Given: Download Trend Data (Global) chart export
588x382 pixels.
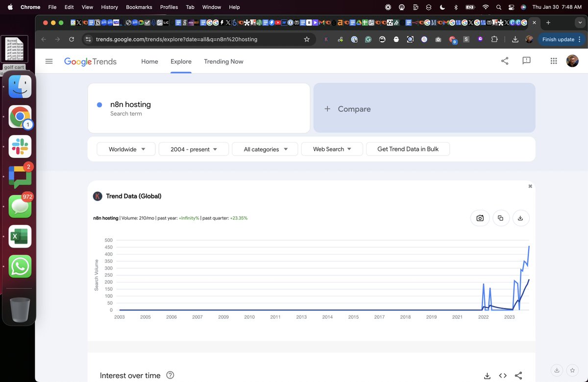Looking at the screenshot, I should tap(520, 218).
